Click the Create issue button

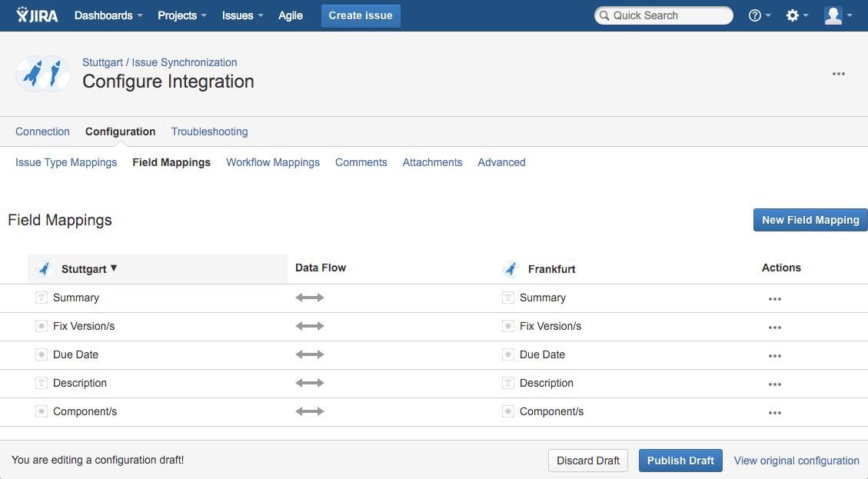pos(361,15)
